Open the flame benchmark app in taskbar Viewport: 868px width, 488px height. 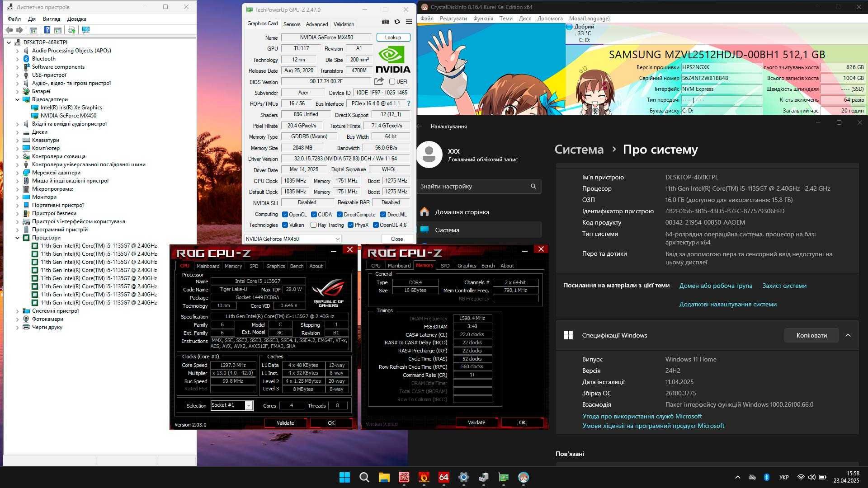pos(424,477)
